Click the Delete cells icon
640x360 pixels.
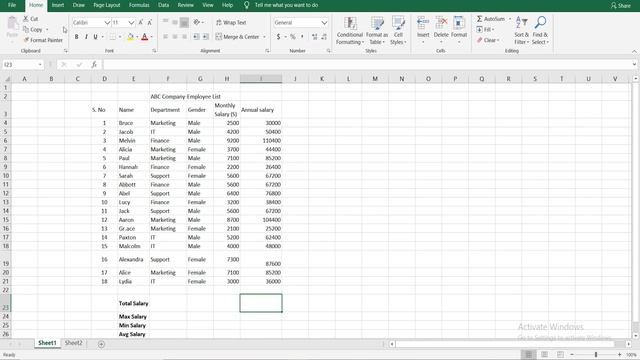441,23
